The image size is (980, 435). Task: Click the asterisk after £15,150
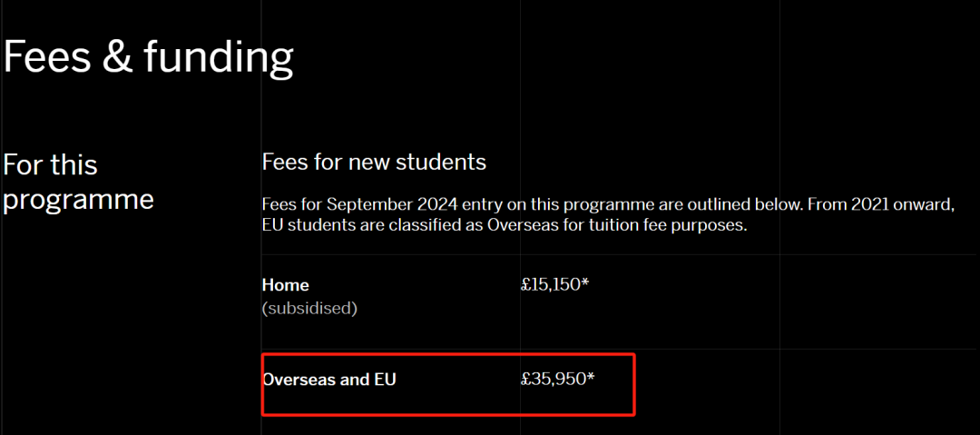pos(585,282)
